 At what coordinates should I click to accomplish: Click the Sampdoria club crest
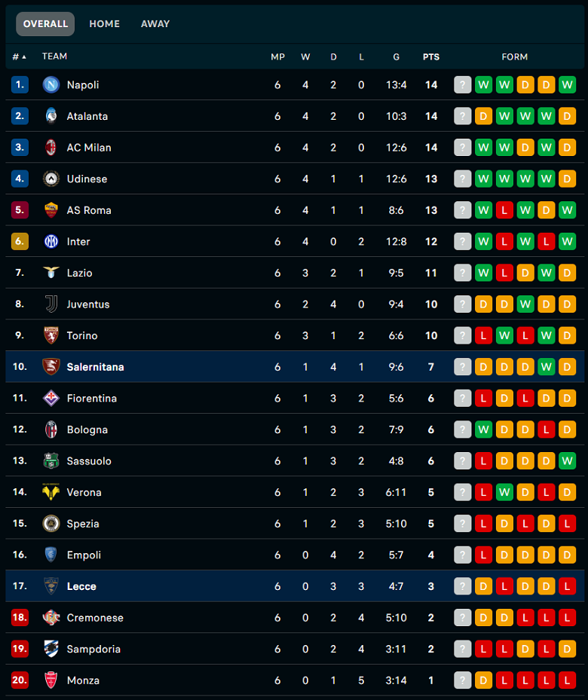click(51, 649)
